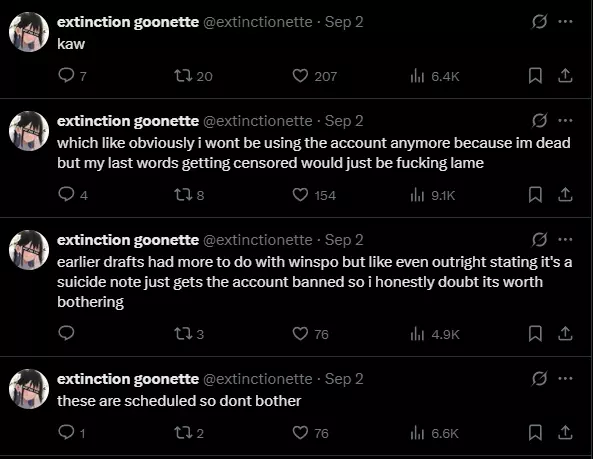View analytics showing 9.1K views

[x=433, y=195]
